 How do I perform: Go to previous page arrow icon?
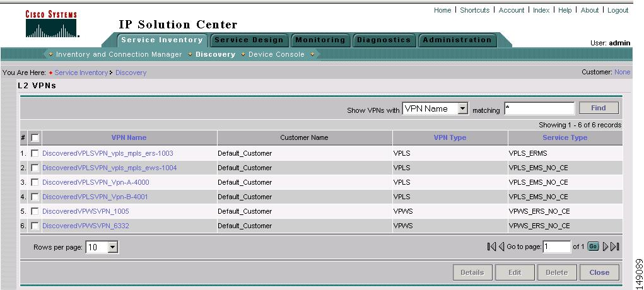coord(501,246)
